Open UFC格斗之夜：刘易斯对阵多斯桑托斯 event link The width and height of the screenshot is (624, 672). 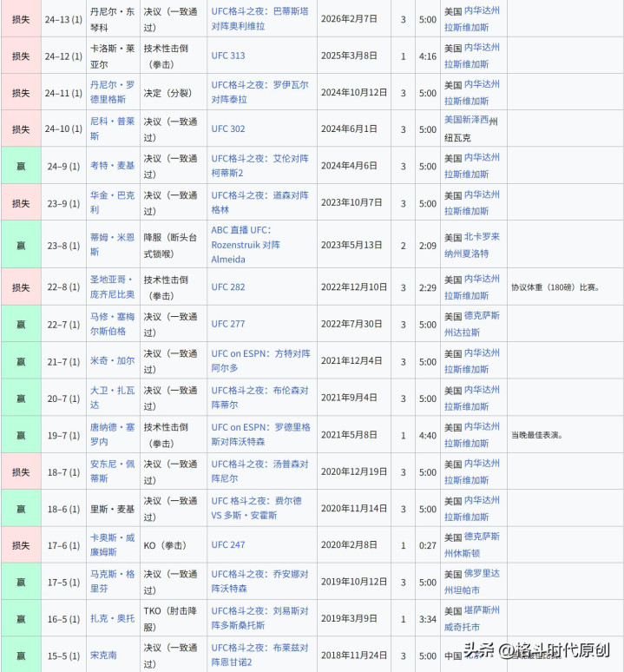tap(259, 618)
